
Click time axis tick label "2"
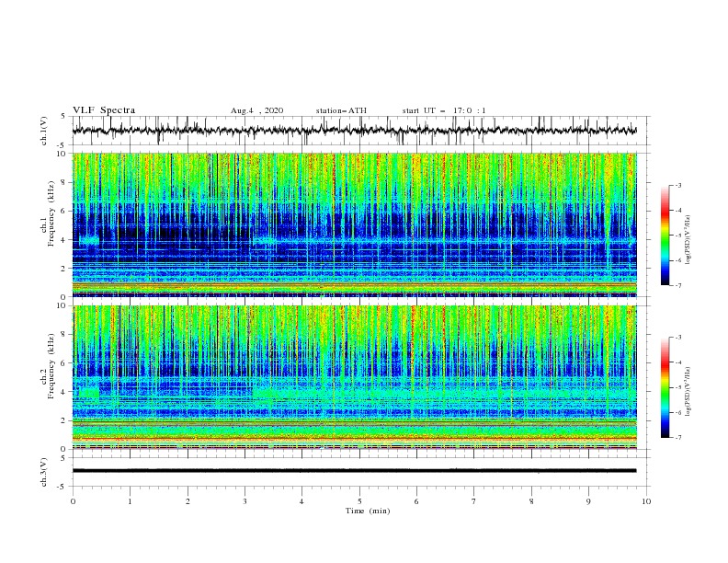click(x=188, y=501)
